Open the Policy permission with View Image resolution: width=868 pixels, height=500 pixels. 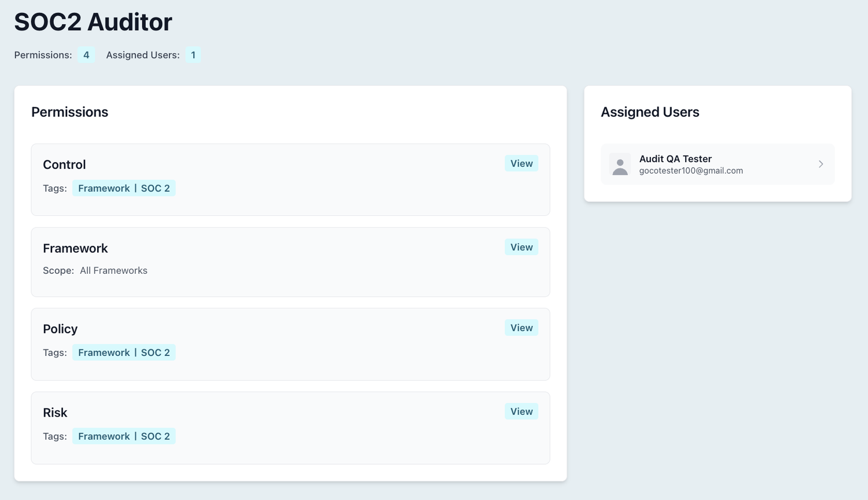click(x=520, y=328)
